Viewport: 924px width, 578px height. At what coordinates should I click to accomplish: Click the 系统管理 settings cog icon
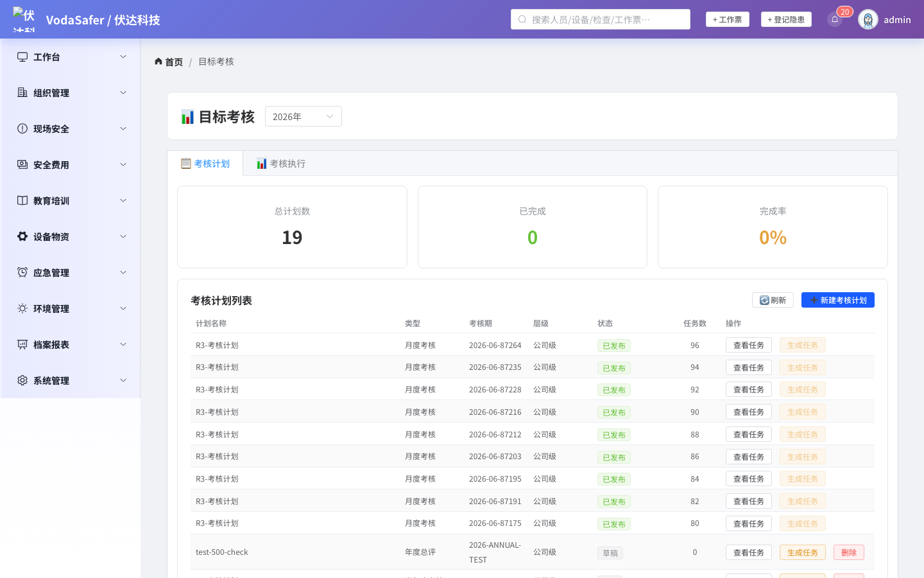(22, 380)
